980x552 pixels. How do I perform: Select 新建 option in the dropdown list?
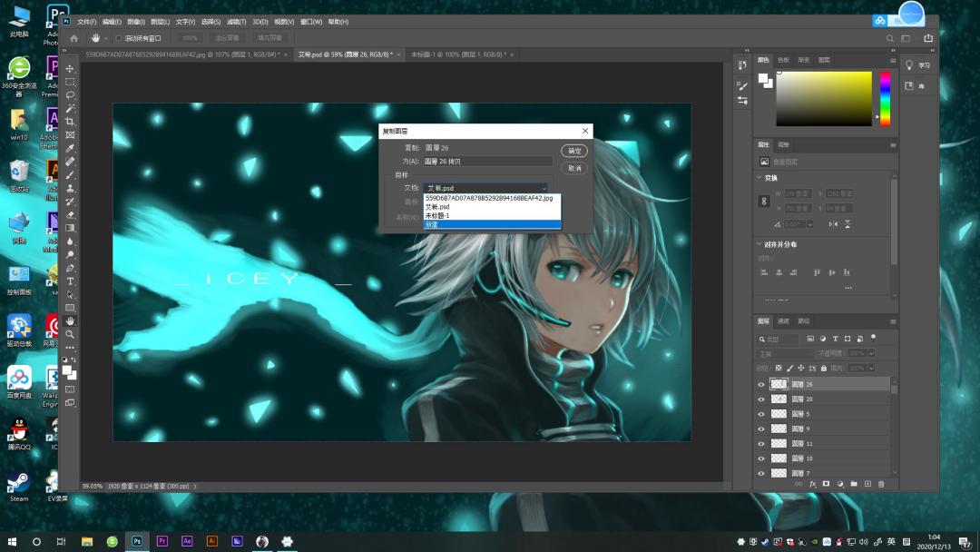[492, 224]
